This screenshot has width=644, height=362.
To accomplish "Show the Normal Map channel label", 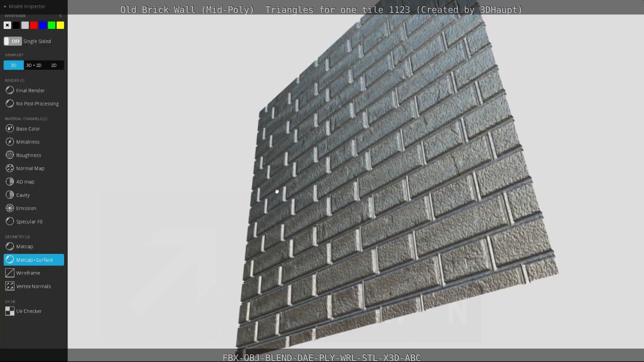I will (x=30, y=168).
